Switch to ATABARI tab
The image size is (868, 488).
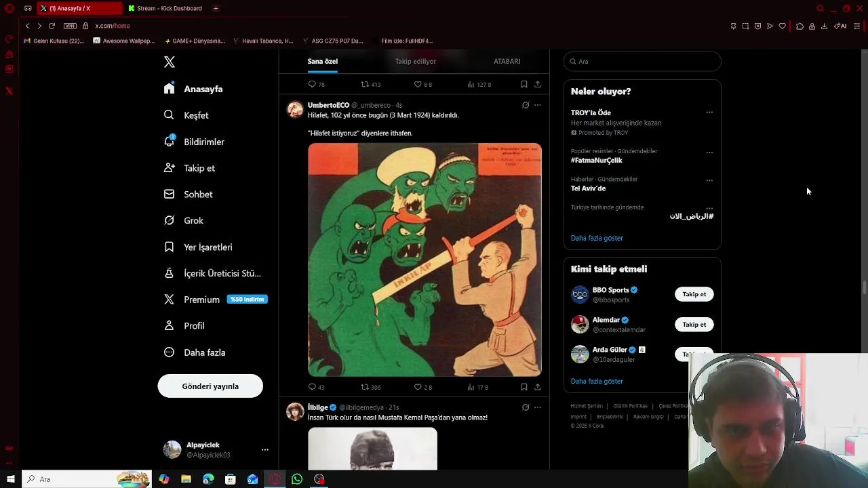coord(507,61)
